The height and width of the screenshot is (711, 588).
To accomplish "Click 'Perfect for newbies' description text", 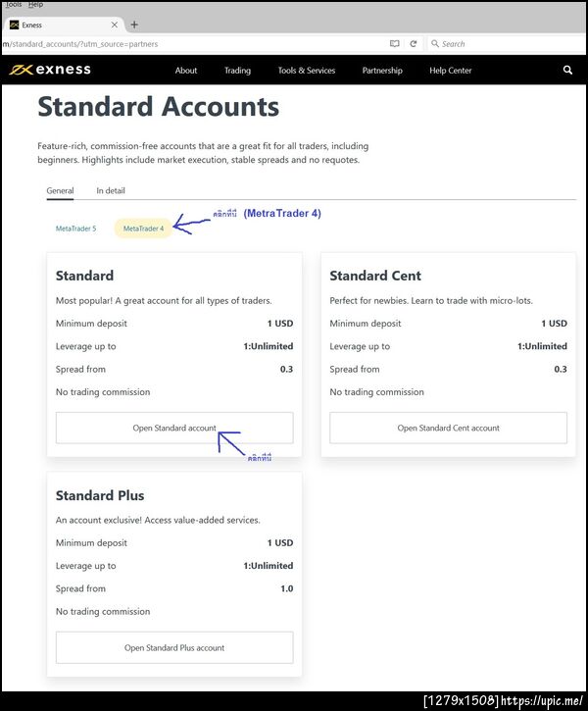I will point(431,301).
